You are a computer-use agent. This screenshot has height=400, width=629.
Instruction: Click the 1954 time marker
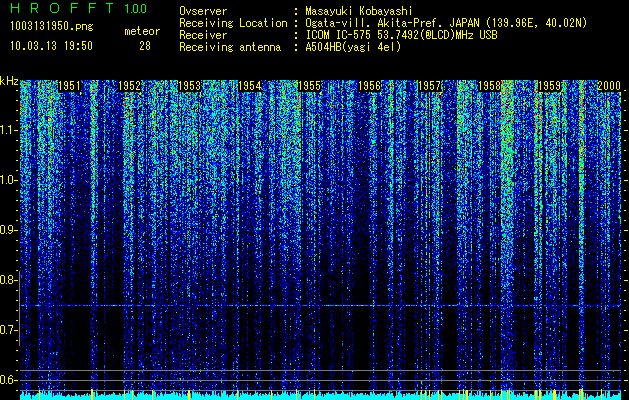coord(250,86)
